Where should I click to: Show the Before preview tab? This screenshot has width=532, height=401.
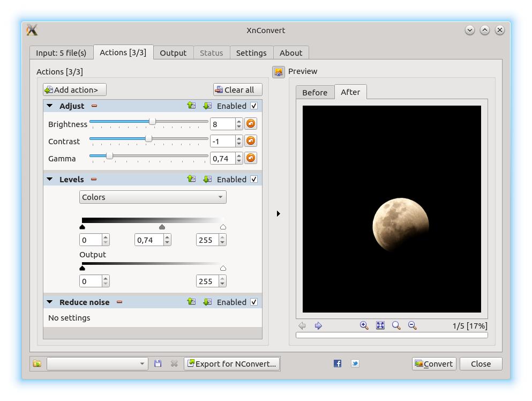click(x=315, y=92)
